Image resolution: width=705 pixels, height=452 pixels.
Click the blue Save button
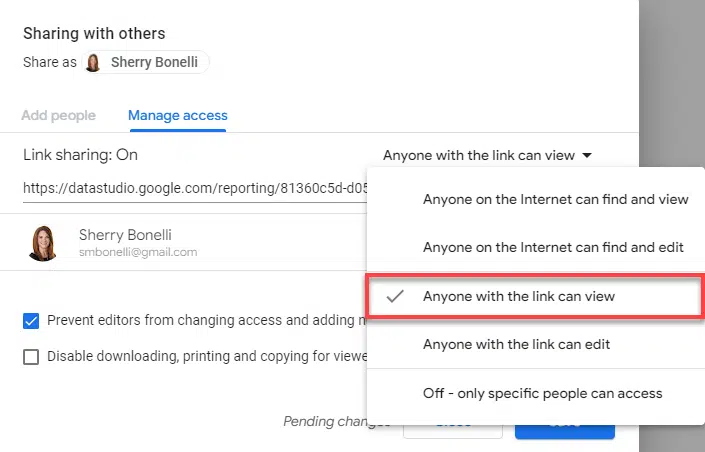(565, 424)
